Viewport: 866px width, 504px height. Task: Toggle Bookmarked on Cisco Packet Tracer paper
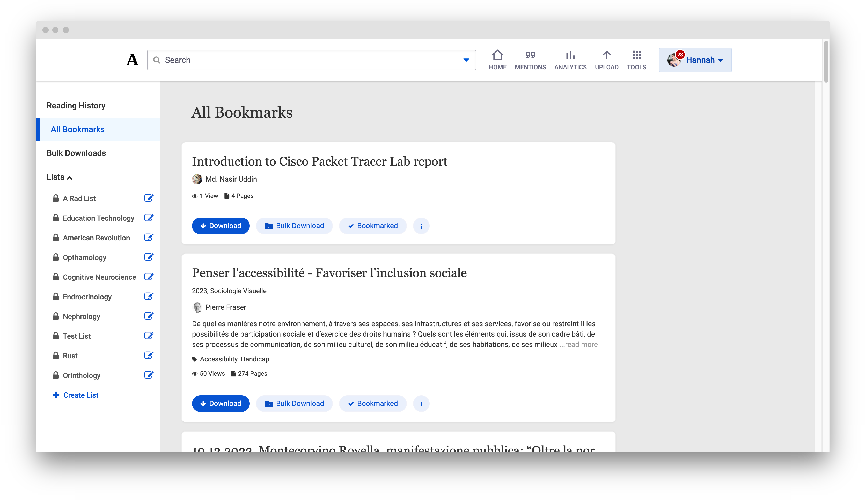[372, 226]
